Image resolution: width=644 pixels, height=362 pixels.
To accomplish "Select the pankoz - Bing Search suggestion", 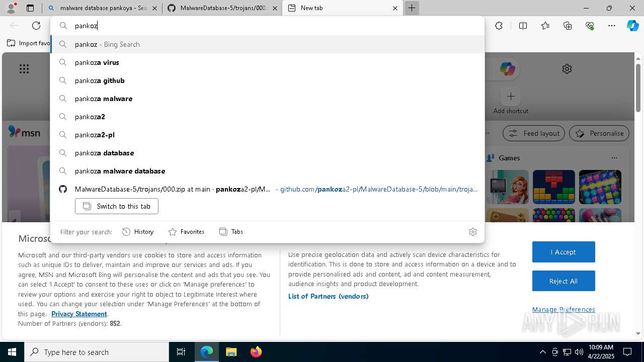I will tap(267, 44).
